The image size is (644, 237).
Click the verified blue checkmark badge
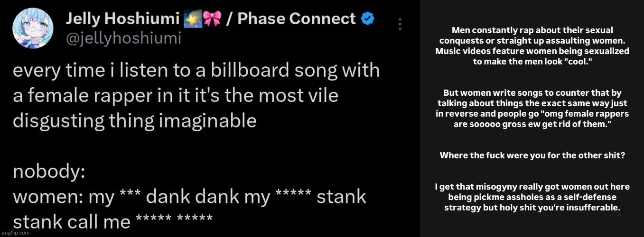click(x=368, y=19)
